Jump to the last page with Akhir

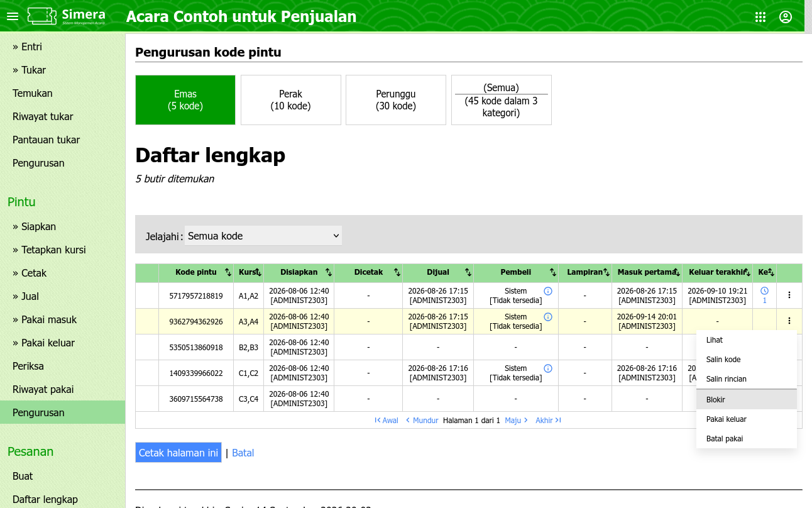tap(548, 421)
